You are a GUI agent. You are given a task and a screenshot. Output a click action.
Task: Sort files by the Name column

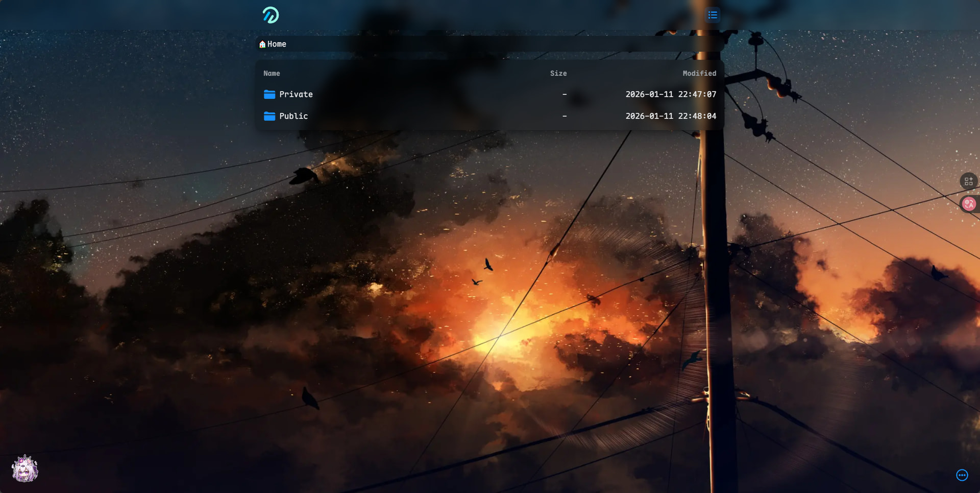pyautogui.click(x=272, y=73)
